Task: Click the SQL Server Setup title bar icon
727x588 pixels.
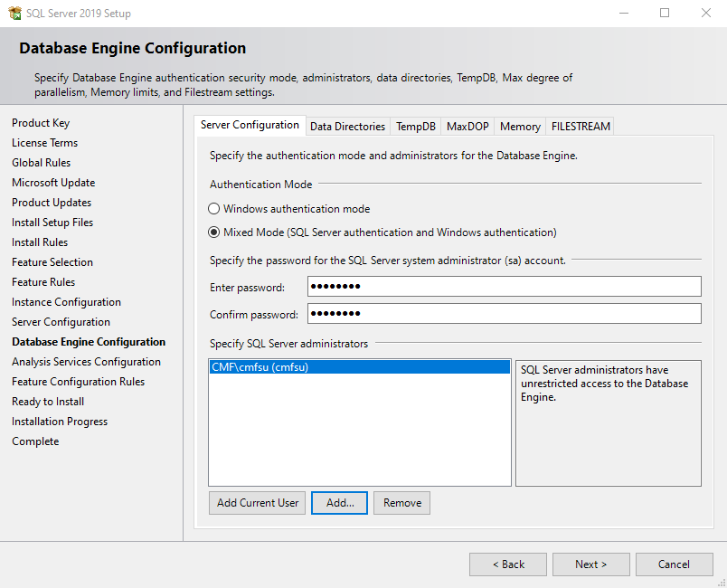Action: pyautogui.click(x=14, y=14)
